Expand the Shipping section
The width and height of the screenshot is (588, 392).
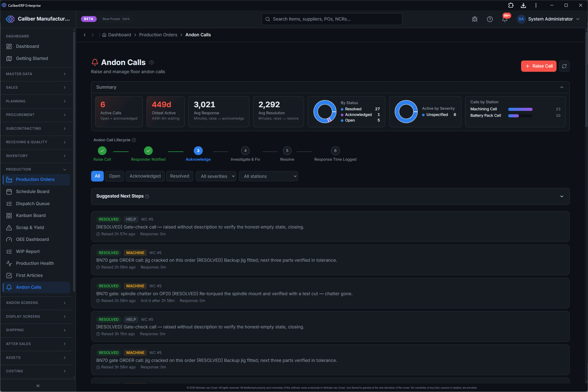(36, 330)
